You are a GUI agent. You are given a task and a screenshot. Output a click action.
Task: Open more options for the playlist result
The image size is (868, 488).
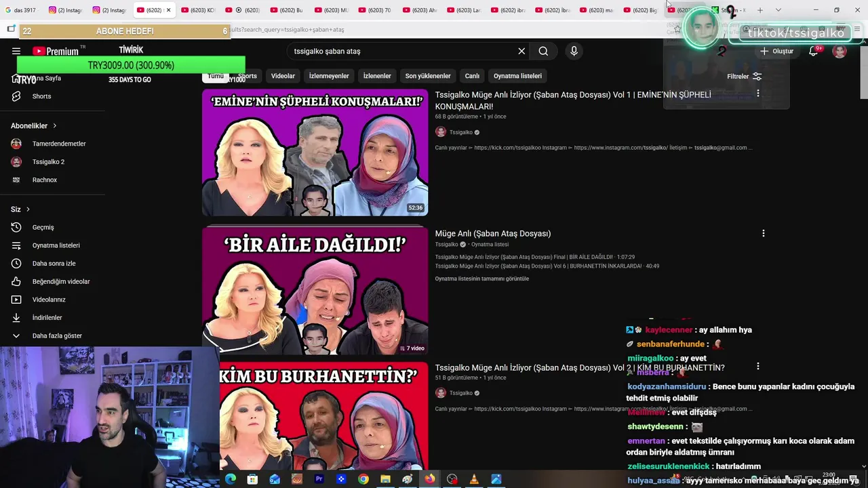[x=763, y=233]
